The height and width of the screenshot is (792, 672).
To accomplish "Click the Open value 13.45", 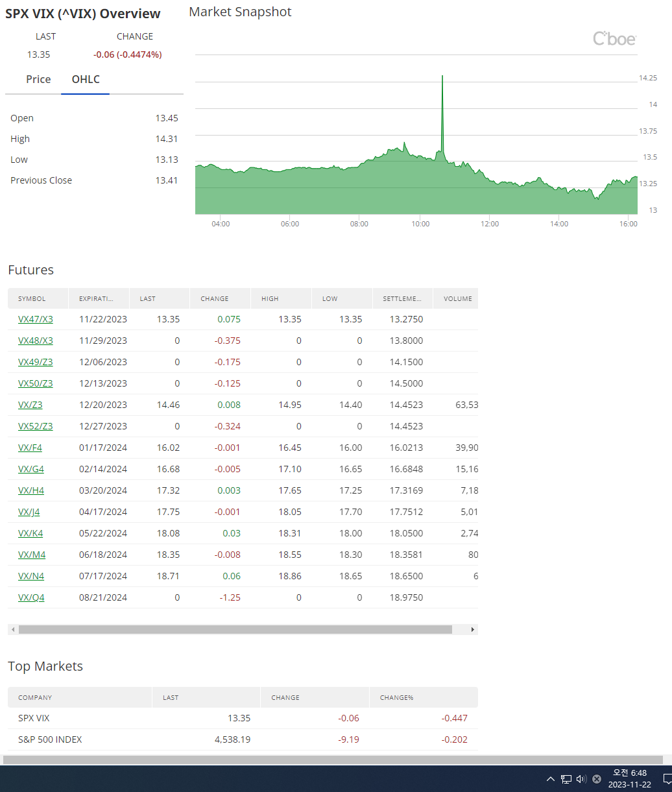I will coord(167,118).
